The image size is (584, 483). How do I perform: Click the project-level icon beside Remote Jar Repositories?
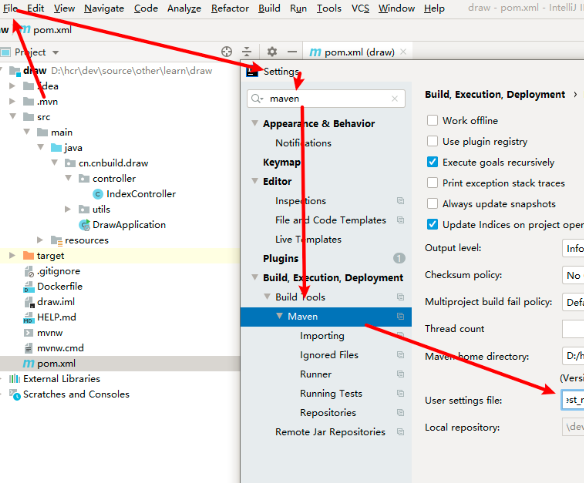[x=400, y=432]
